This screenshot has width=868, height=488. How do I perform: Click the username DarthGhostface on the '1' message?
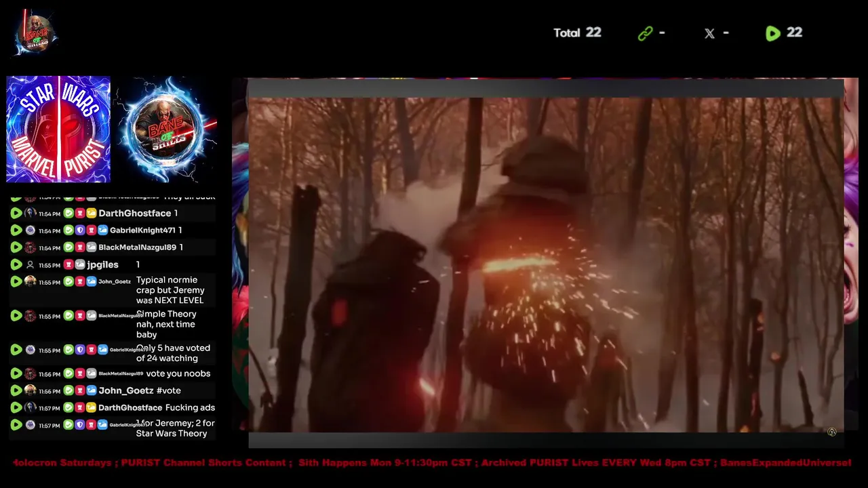[x=135, y=213]
